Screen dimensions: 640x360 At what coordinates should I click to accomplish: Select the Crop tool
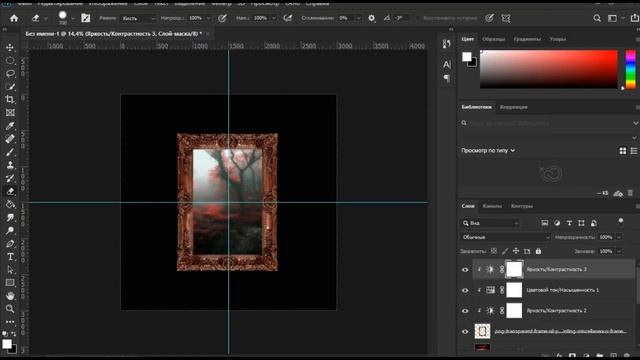[x=10, y=100]
